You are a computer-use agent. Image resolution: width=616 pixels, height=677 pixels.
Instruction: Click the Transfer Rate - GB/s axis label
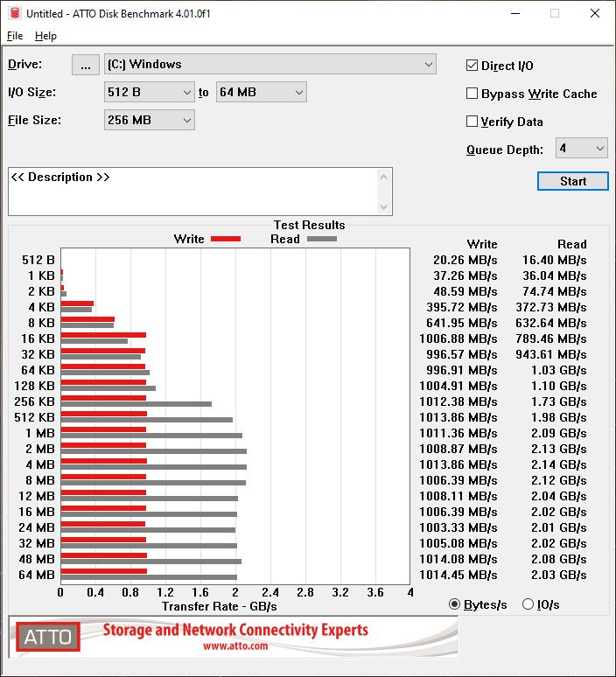pos(220,607)
